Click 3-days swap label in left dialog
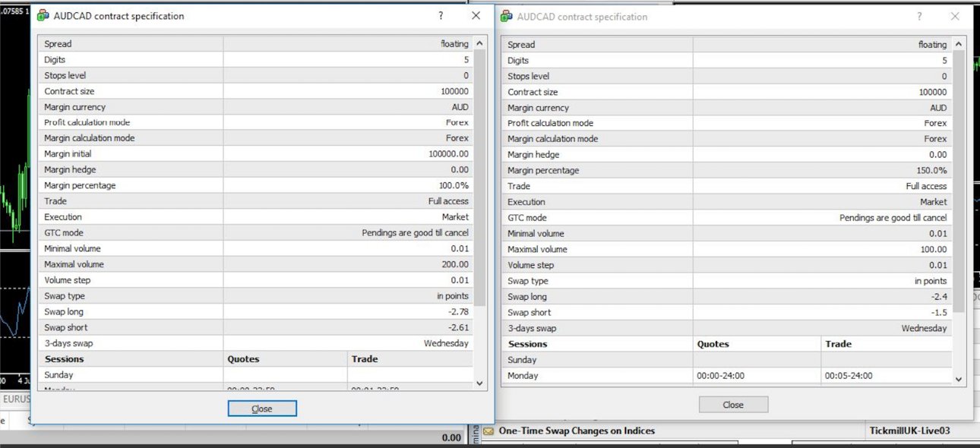Screen dimensions: 980x448 (68, 344)
